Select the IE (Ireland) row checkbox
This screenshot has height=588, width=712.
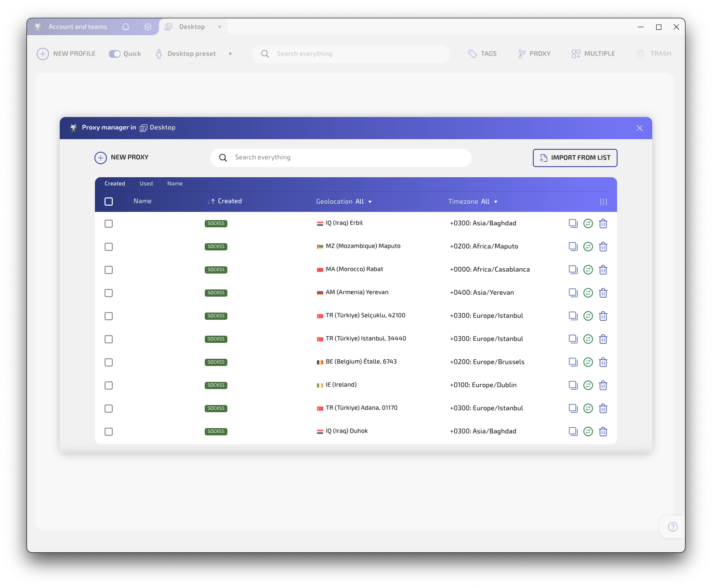pyautogui.click(x=109, y=385)
